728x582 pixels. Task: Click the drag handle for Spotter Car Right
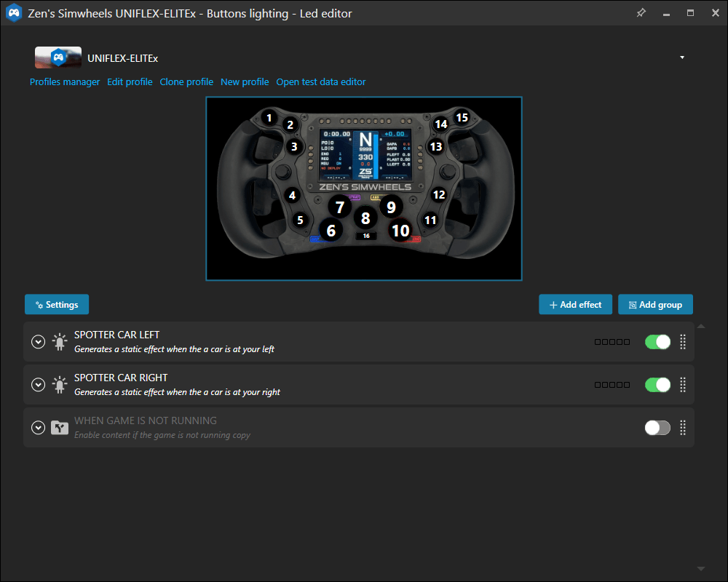click(683, 385)
